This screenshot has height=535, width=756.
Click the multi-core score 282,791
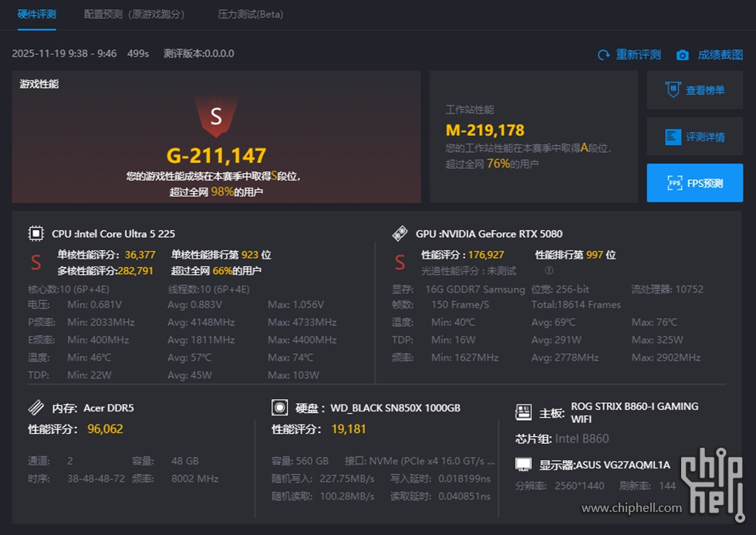pyautogui.click(x=136, y=271)
